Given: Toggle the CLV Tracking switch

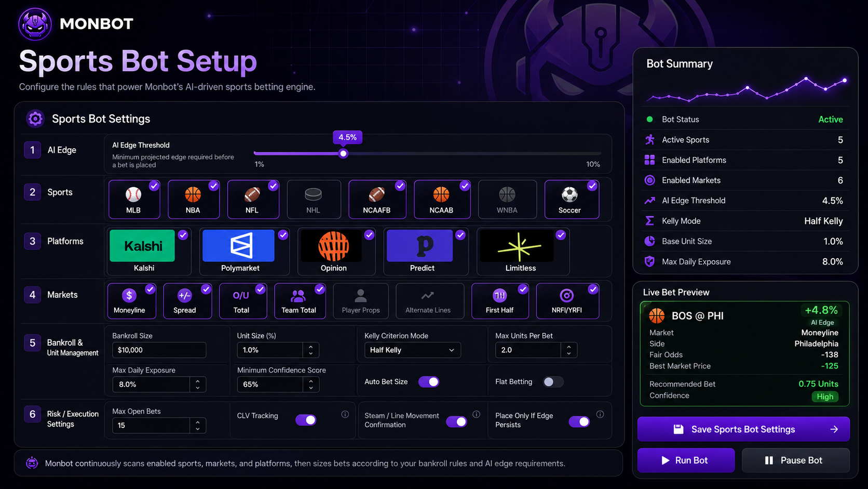Looking at the screenshot, I should (306, 420).
